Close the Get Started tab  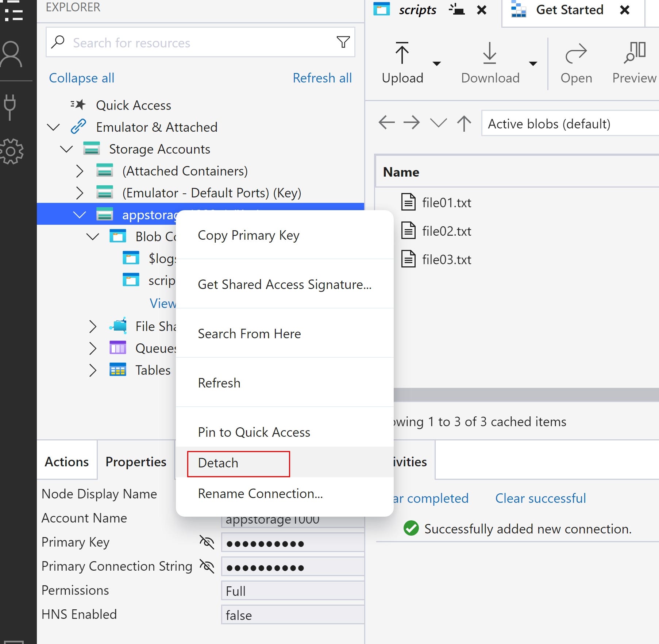pyautogui.click(x=625, y=10)
